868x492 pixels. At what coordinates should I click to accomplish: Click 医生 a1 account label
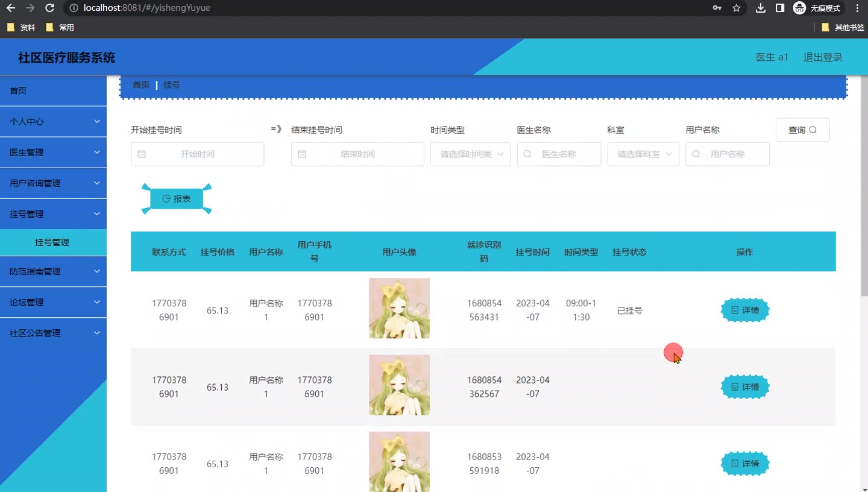click(772, 57)
